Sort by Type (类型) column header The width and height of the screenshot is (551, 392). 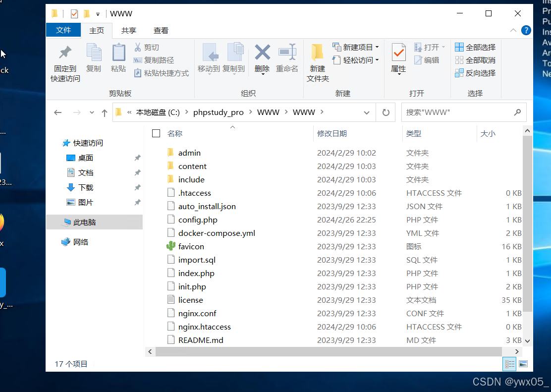coord(414,134)
